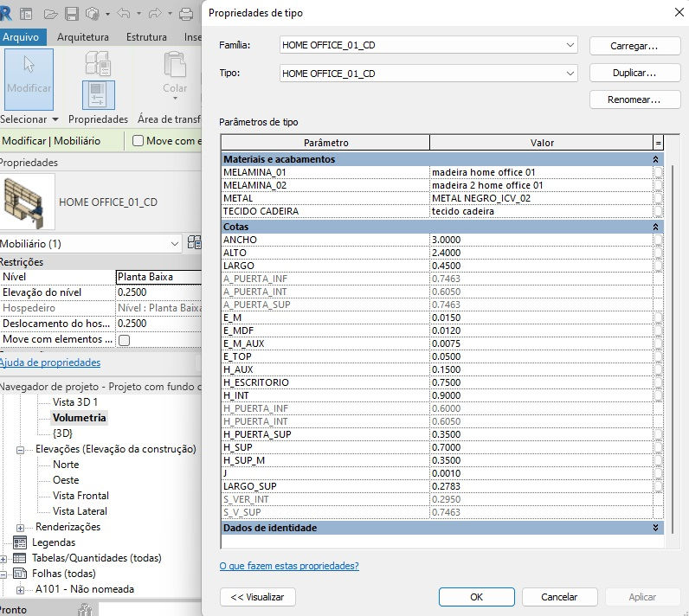Open the Selecionar dropdown arrow

tap(55, 119)
